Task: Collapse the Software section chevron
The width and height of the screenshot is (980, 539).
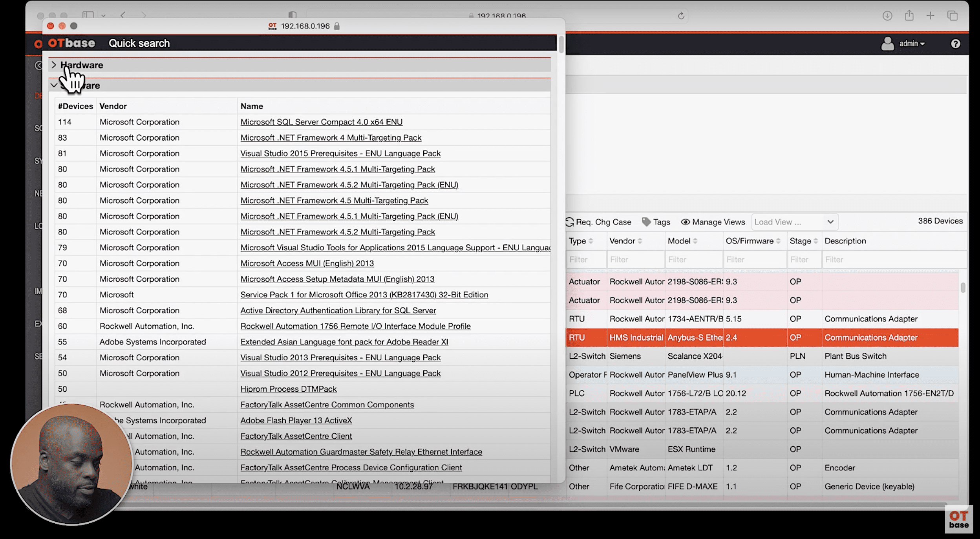Action: click(x=54, y=85)
